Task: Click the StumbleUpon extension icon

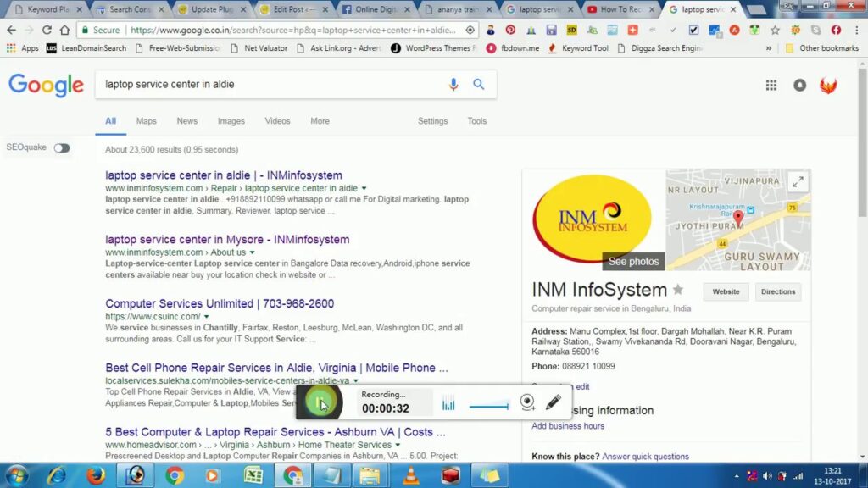Action: point(735,30)
